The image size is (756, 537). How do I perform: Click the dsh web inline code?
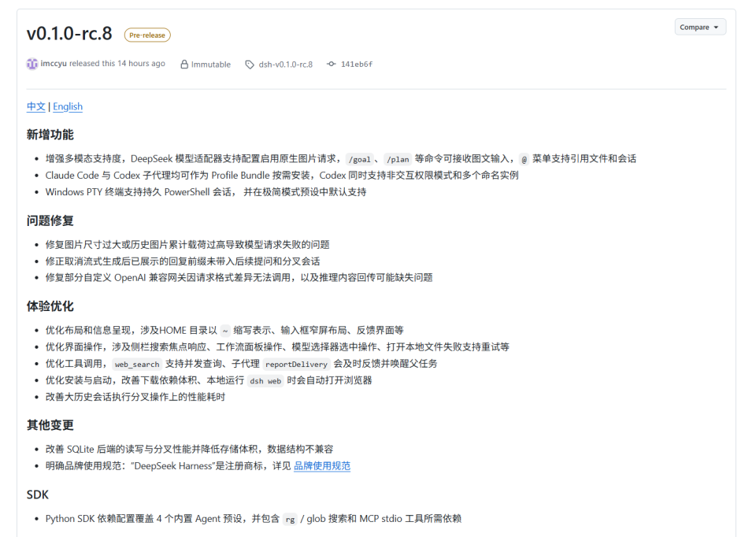(265, 381)
